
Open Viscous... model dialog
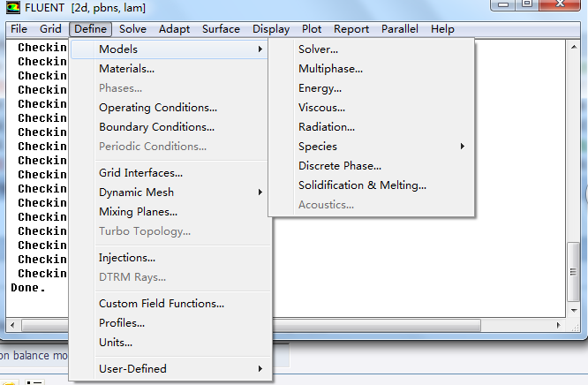click(x=371, y=108)
